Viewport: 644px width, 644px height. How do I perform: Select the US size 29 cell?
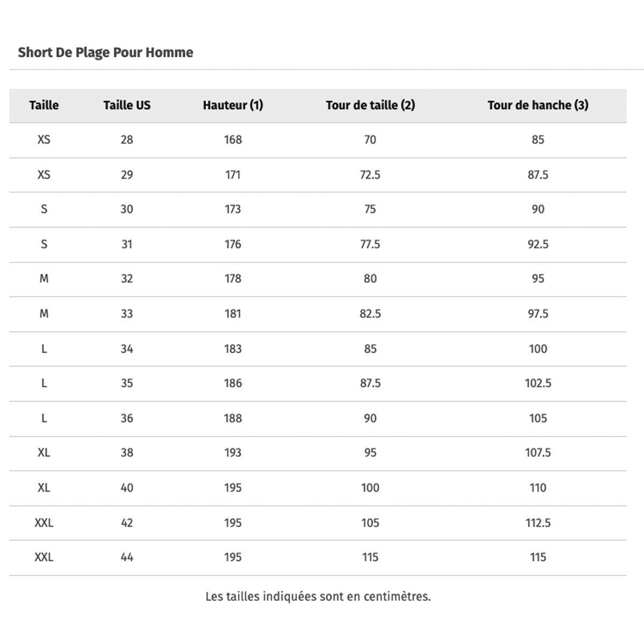click(127, 174)
